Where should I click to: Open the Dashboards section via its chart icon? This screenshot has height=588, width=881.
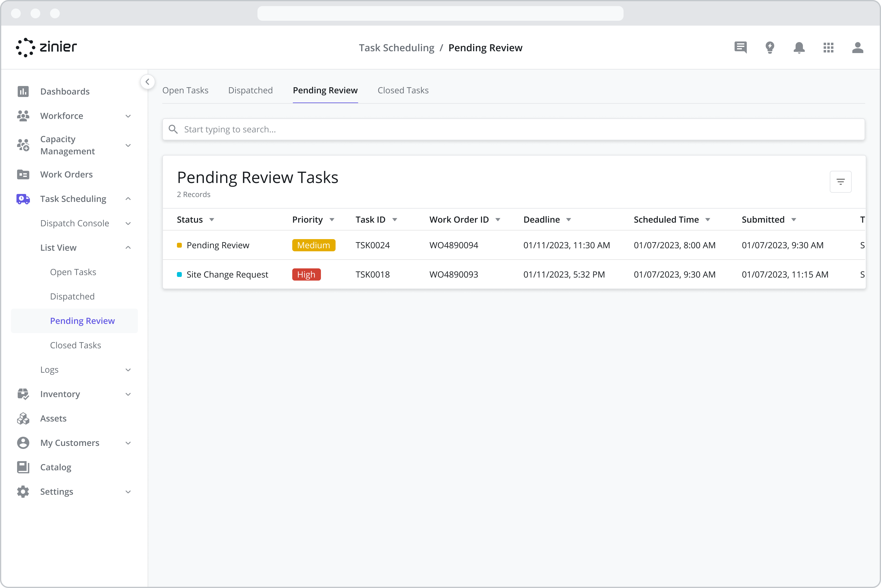tap(23, 91)
